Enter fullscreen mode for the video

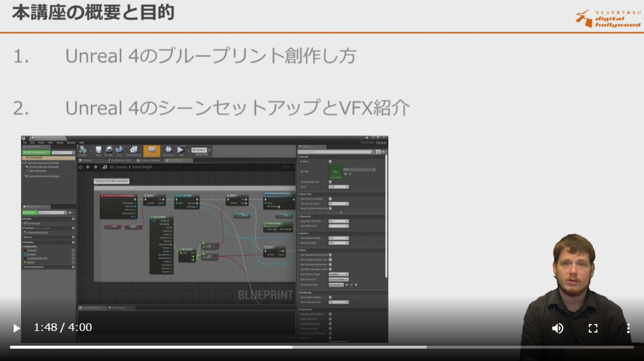593,328
